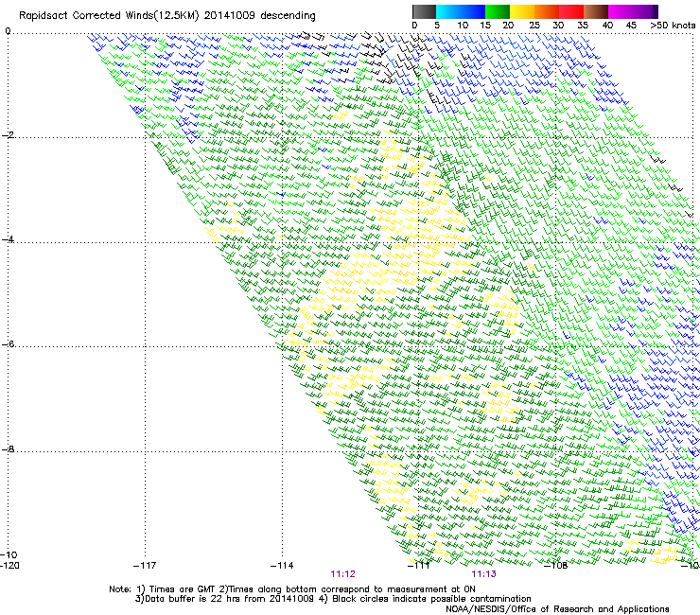Screen dimensions: 700x615
Task: Click the latitude label '-10'
Action: pos(9,554)
